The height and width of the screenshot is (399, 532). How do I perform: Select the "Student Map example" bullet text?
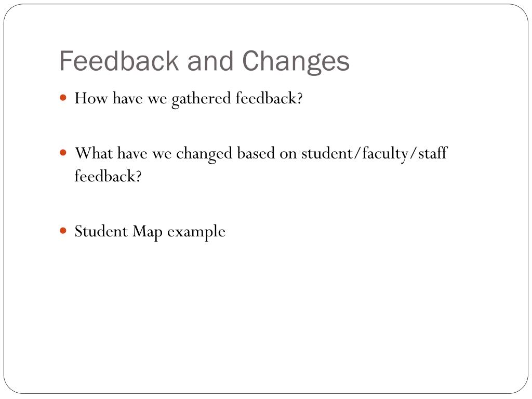pyautogui.click(x=150, y=232)
